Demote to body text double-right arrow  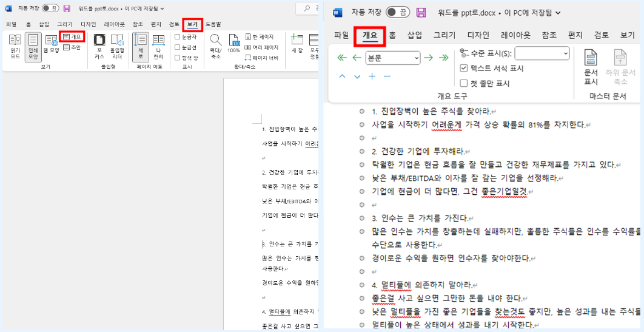click(x=443, y=58)
